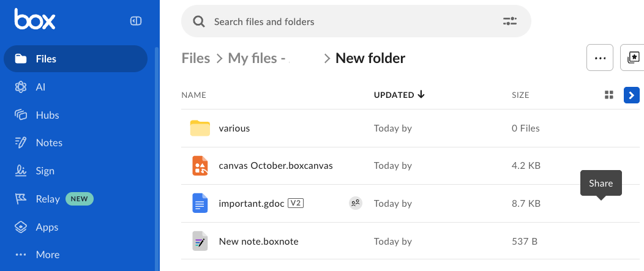The height and width of the screenshot is (271, 644).
Task: Open the New note.boxnote file
Action: click(258, 241)
